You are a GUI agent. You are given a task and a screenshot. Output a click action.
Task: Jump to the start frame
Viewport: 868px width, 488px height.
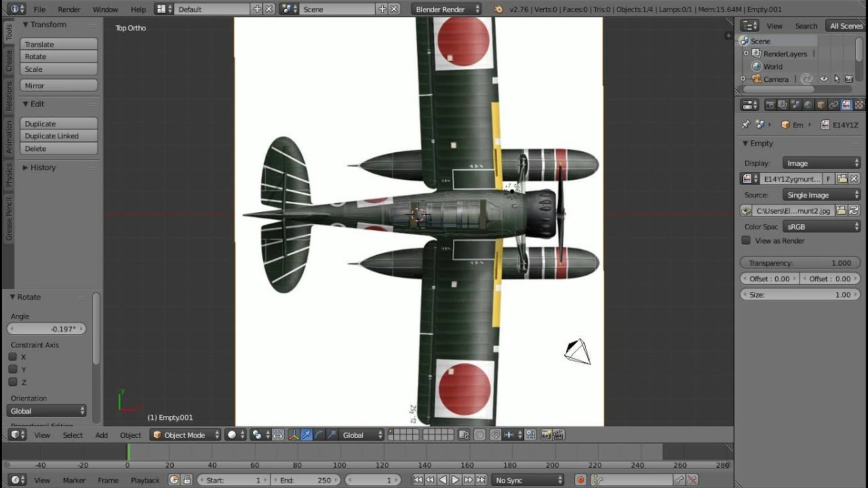coord(418,480)
